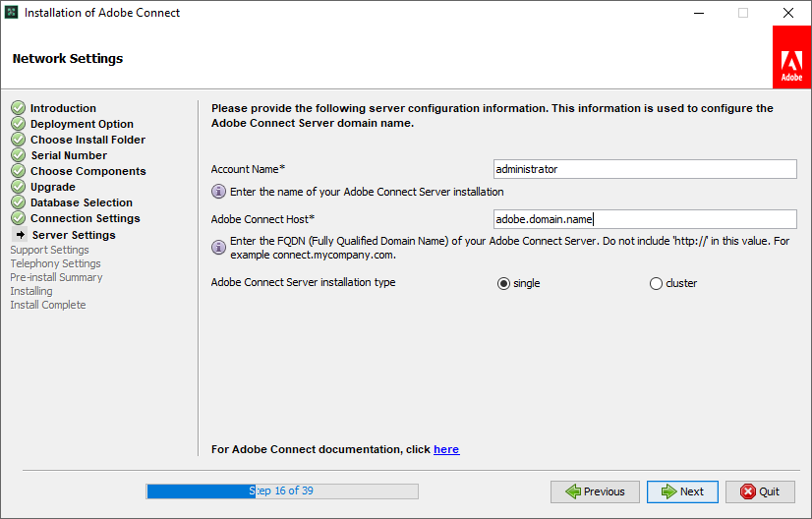
Task: Close the installer window
Action: pyautogui.click(x=788, y=13)
